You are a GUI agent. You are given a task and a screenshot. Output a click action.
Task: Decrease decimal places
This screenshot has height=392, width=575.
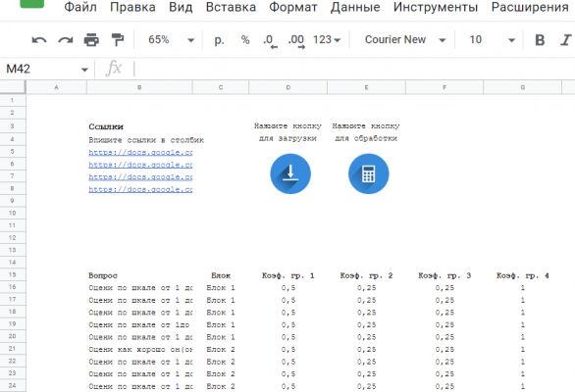270,40
